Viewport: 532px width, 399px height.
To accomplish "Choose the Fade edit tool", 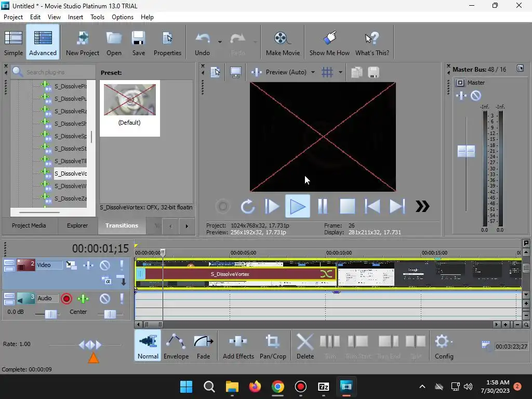I will (203, 346).
